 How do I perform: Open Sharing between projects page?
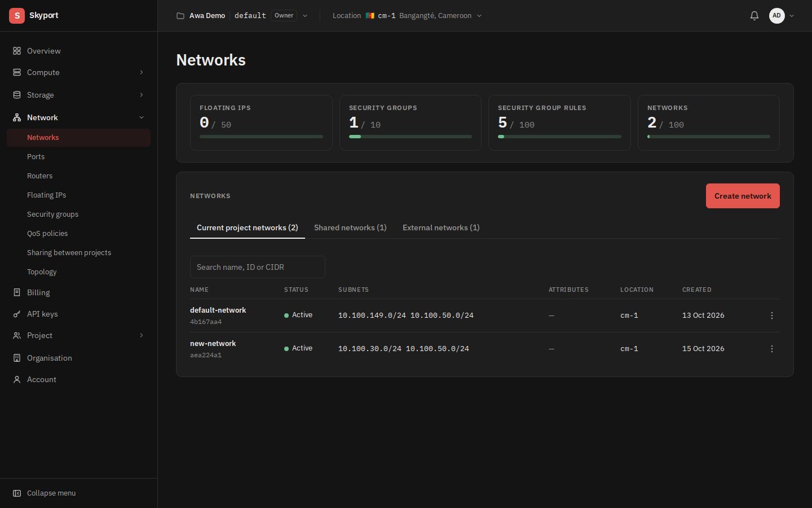point(69,252)
